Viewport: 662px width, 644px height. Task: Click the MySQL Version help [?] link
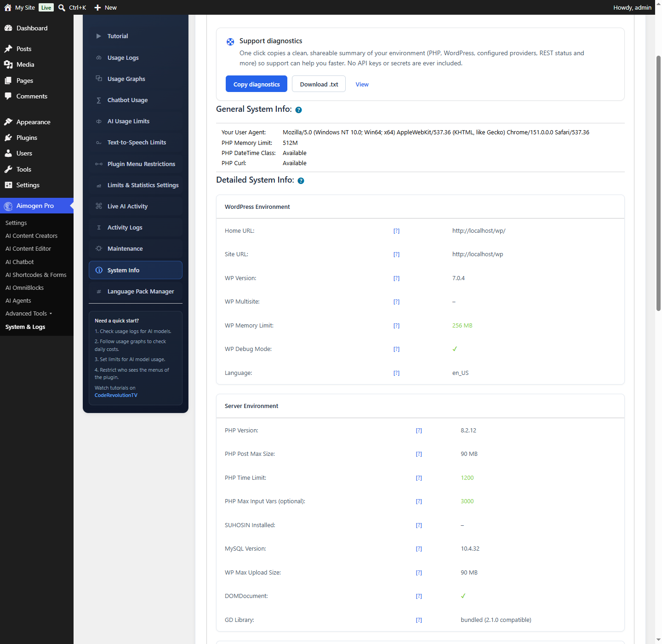click(x=419, y=549)
